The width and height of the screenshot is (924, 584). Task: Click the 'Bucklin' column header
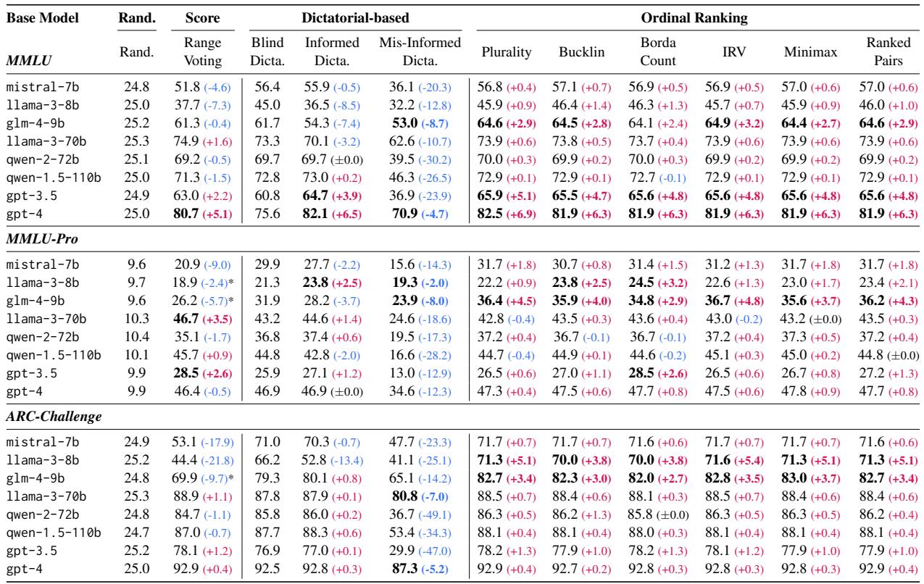[577, 51]
